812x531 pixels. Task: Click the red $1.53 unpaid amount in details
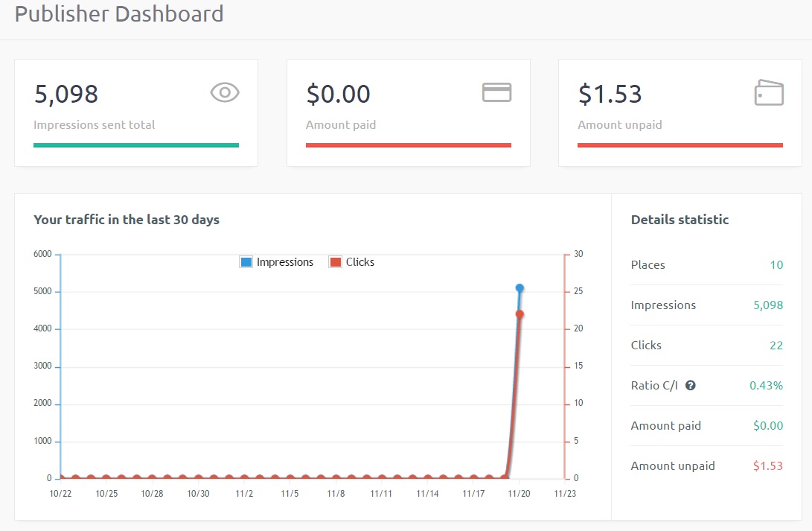tap(768, 466)
